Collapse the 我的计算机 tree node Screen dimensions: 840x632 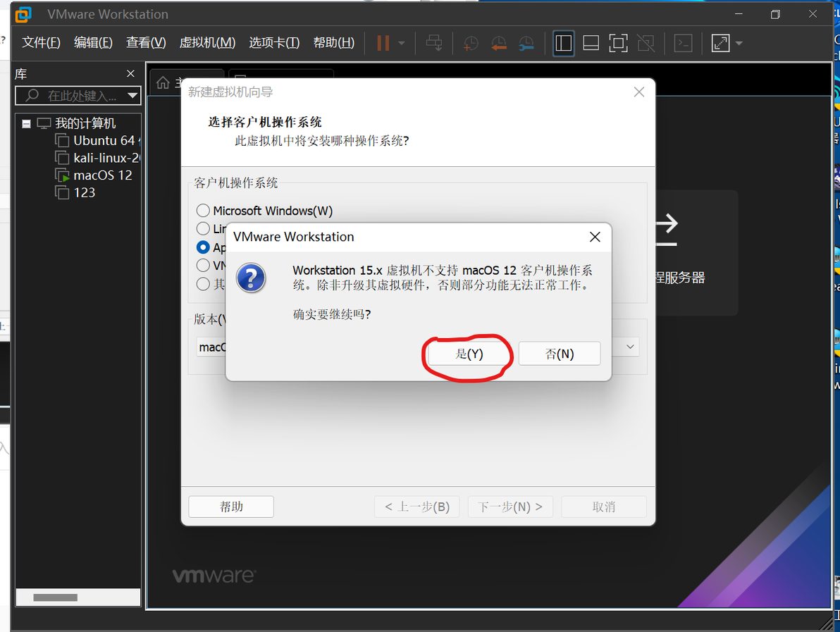pyautogui.click(x=26, y=124)
